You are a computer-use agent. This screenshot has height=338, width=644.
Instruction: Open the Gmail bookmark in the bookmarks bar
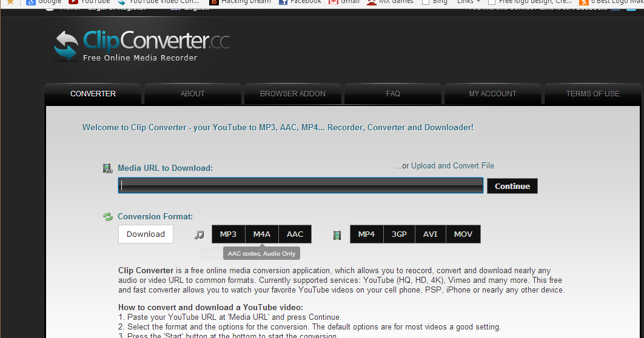tap(344, 2)
